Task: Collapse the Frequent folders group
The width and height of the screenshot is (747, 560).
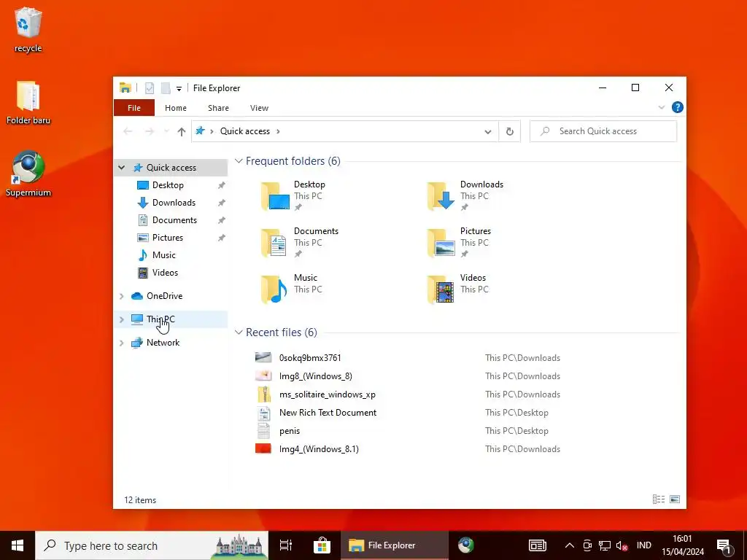Action: coord(239,161)
